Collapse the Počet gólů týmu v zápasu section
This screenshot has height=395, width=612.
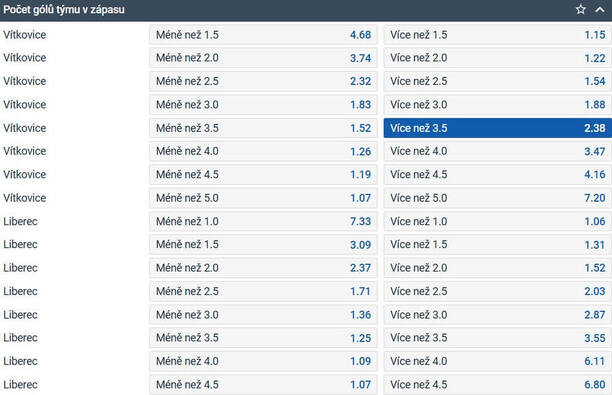(x=600, y=9)
